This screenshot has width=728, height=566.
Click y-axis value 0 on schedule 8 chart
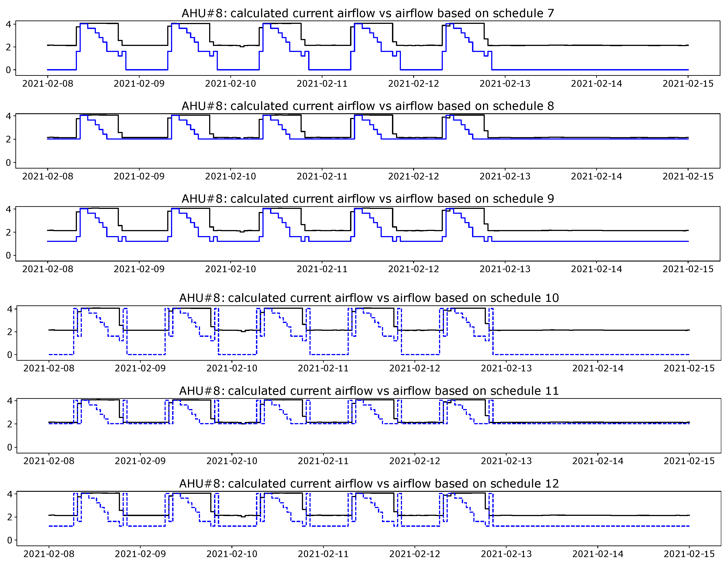point(8,163)
